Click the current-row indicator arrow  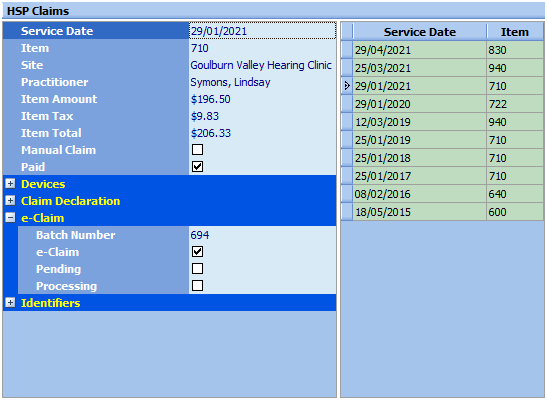pos(347,86)
